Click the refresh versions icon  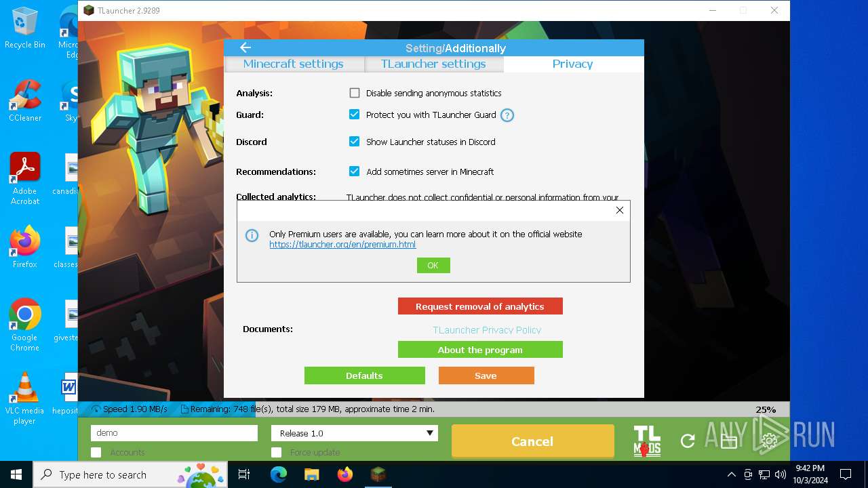tap(688, 441)
